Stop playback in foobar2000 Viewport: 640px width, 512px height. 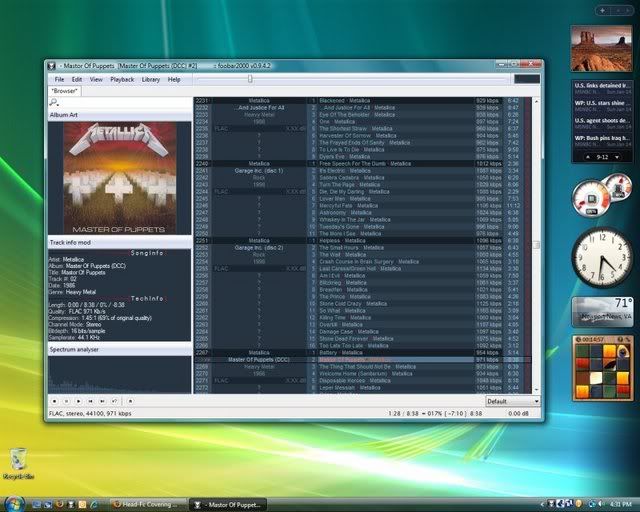tap(54, 401)
